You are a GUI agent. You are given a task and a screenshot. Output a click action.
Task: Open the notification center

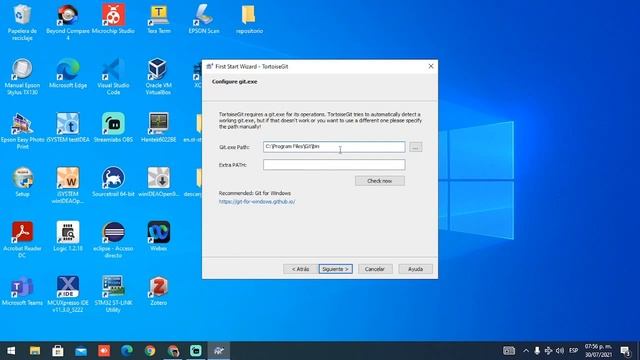[x=625, y=351]
